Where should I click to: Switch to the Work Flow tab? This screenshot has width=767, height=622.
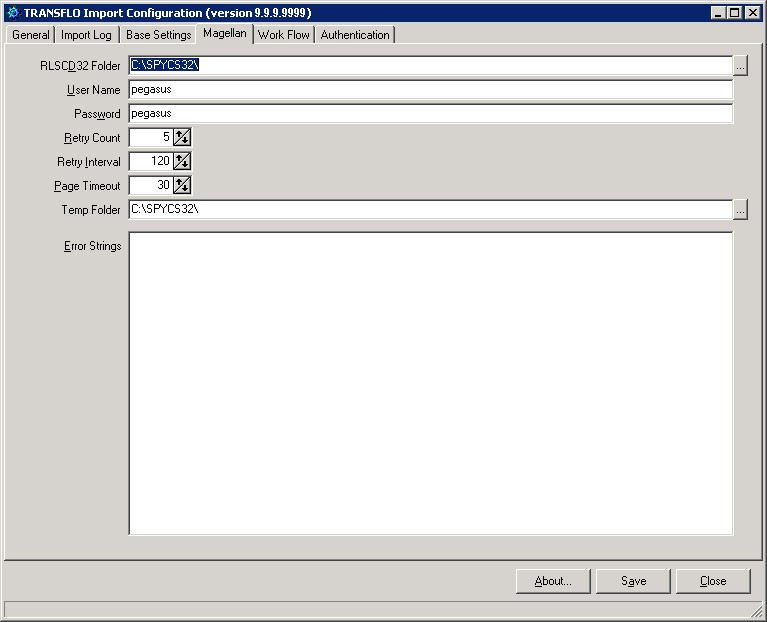284,35
